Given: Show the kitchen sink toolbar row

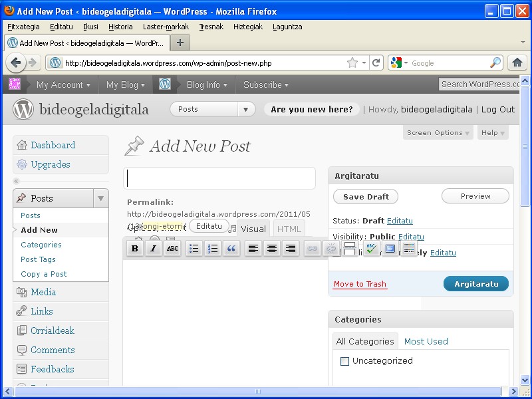Looking at the screenshot, I should [x=409, y=248].
